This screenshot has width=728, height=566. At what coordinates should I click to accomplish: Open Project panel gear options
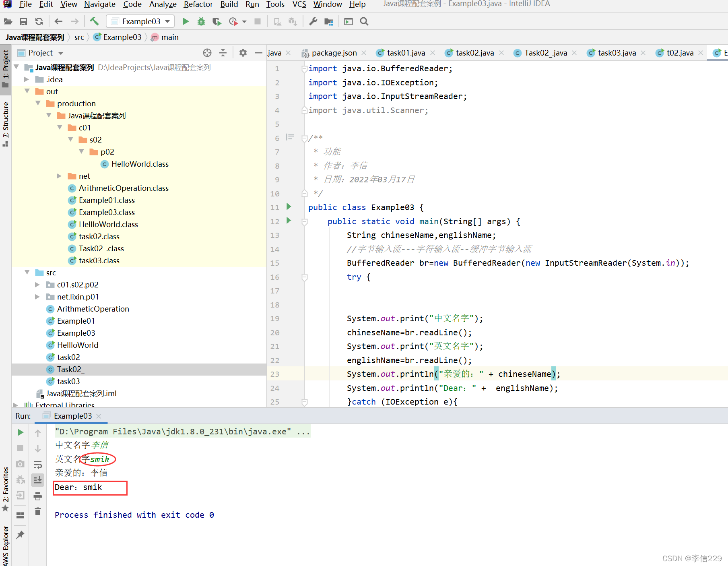pyautogui.click(x=243, y=53)
